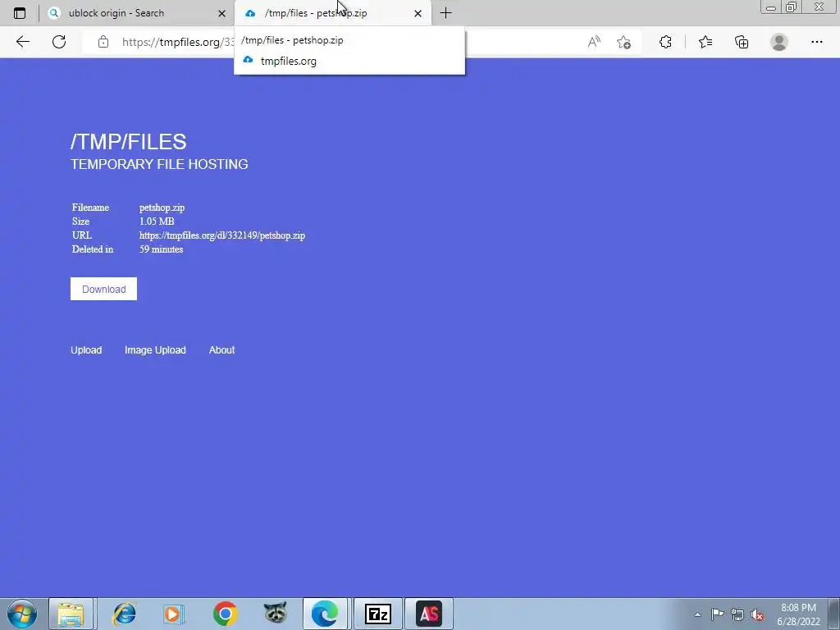The height and width of the screenshot is (630, 840).
Task: Add this page to favorites star icon
Action: tap(623, 42)
